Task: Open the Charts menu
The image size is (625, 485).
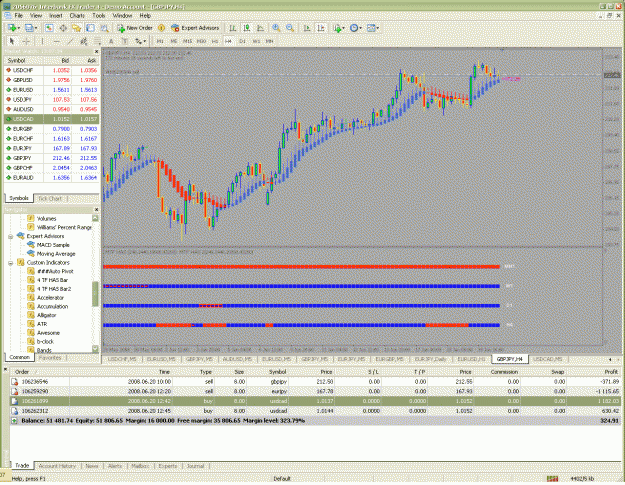Action: tap(77, 16)
